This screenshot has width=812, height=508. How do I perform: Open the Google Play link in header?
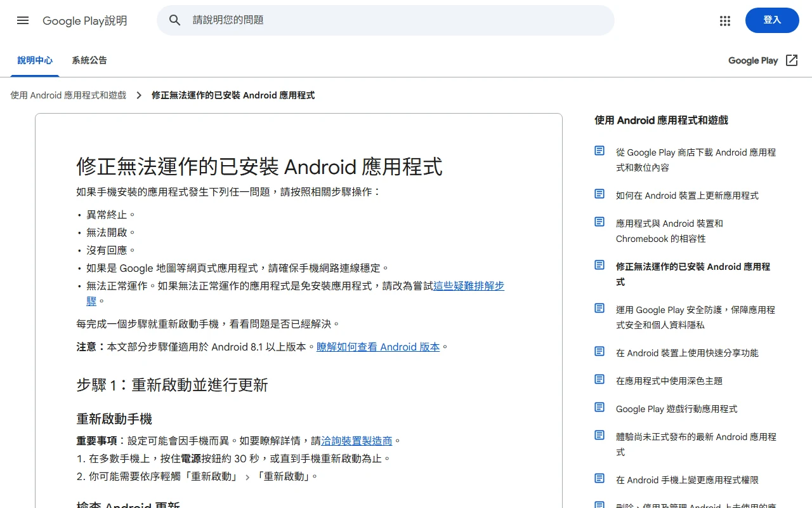coord(753,60)
